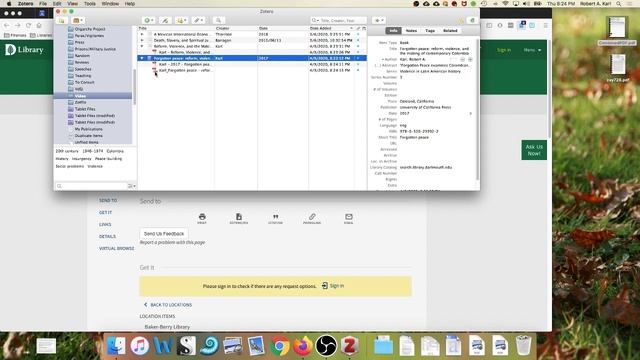Click the Publisher field value
The height and width of the screenshot is (360, 640).
[x=425, y=107]
